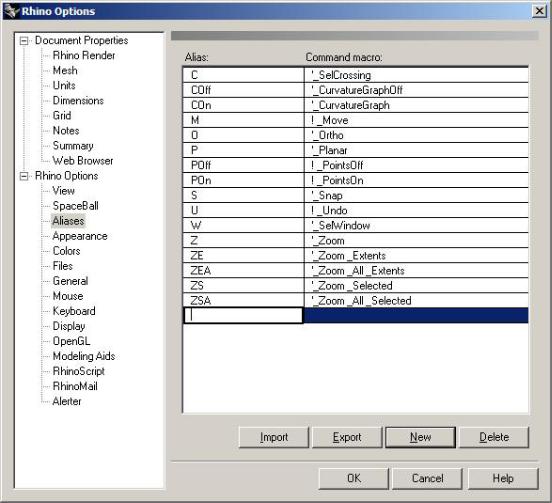The height and width of the screenshot is (503, 552).
Task: Delete the selected alias
Action: pyautogui.click(x=494, y=437)
